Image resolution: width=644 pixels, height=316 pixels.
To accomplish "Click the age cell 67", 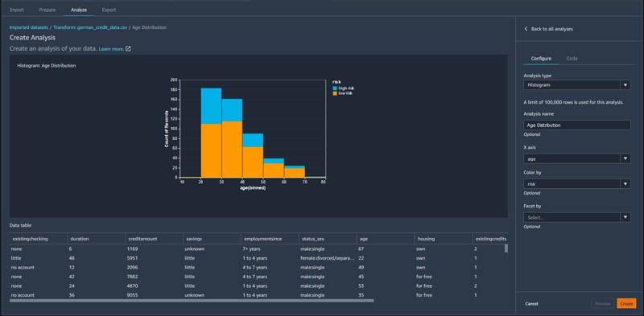I will (x=361, y=248).
